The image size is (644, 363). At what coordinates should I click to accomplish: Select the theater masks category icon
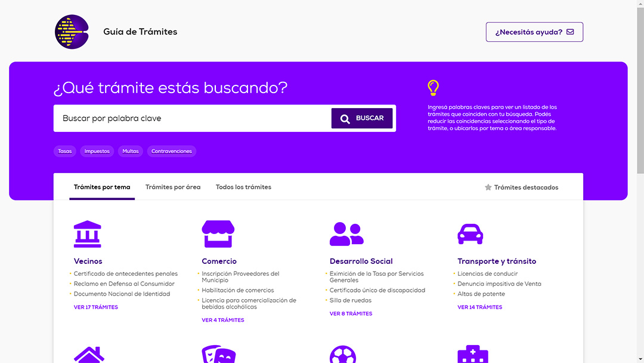(x=218, y=355)
